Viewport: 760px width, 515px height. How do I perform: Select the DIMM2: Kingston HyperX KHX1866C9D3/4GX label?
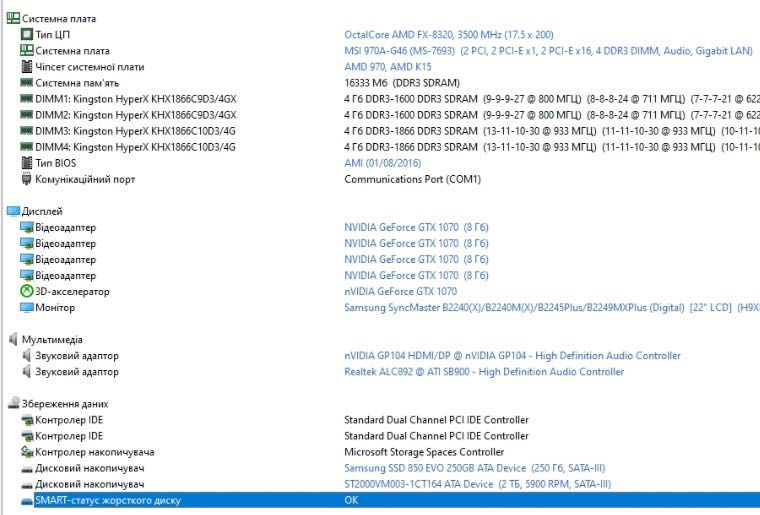click(136, 114)
